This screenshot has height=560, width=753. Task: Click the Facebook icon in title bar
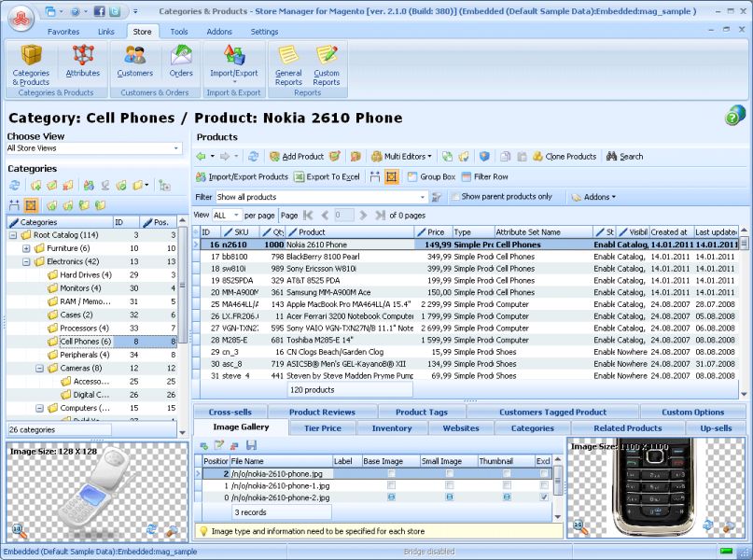pyautogui.click(x=100, y=11)
